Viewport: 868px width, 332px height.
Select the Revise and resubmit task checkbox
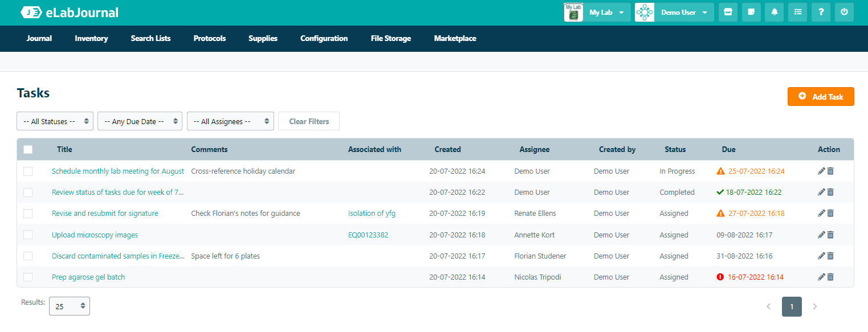[28, 214]
